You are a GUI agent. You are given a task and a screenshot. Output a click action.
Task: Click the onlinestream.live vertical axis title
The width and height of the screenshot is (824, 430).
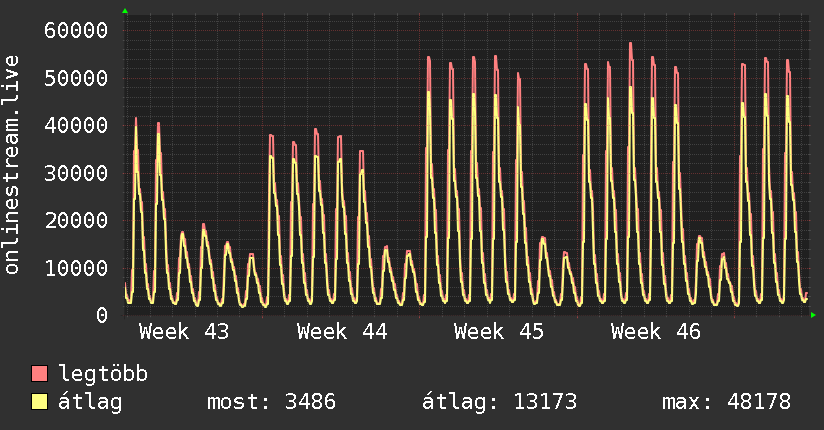(13, 166)
